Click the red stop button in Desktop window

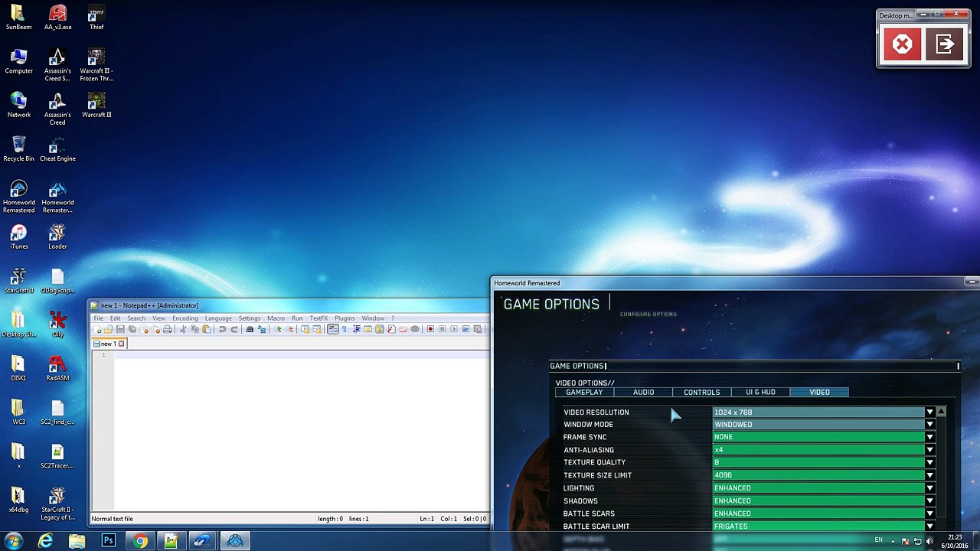903,44
